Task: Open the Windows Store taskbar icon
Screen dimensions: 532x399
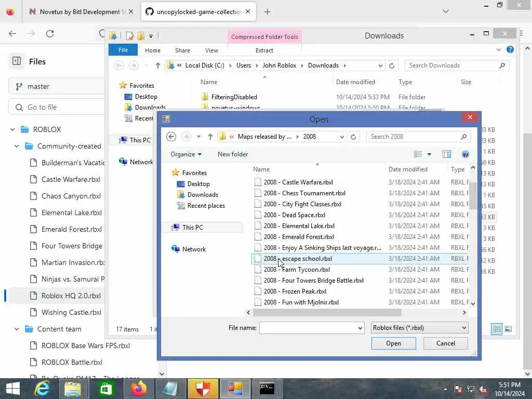Action: point(106,389)
